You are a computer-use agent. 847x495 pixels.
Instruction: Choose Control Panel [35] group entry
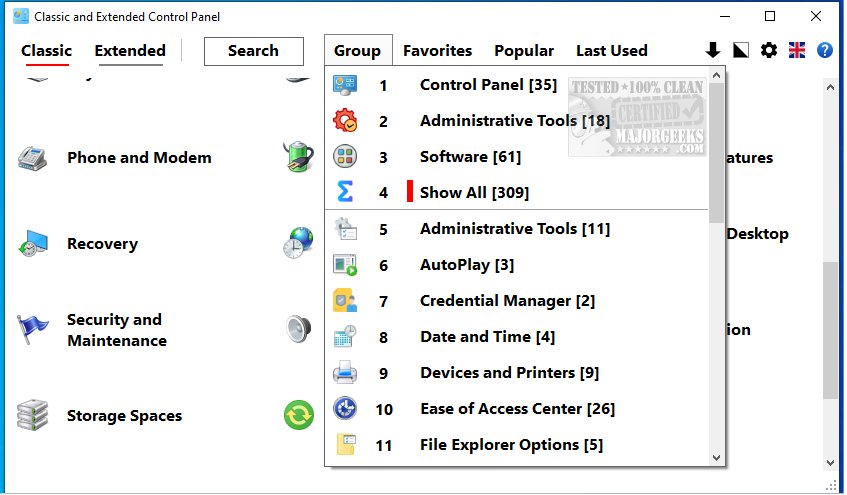pos(488,85)
